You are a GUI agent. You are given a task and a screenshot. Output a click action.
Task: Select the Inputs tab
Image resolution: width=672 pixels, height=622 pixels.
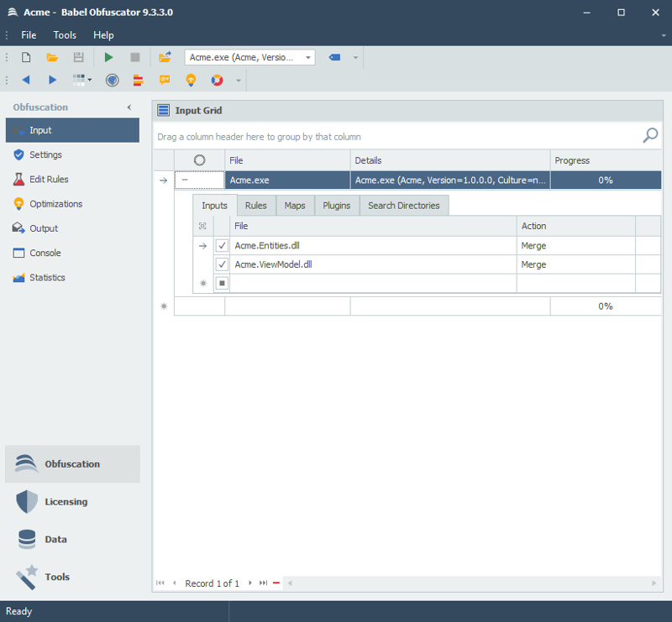tap(215, 206)
